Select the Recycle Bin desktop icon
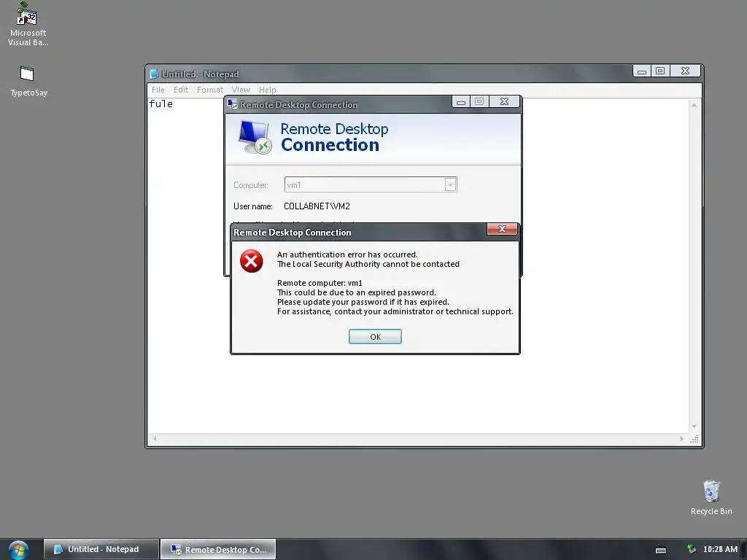This screenshot has height=560, width=747. tap(711, 497)
